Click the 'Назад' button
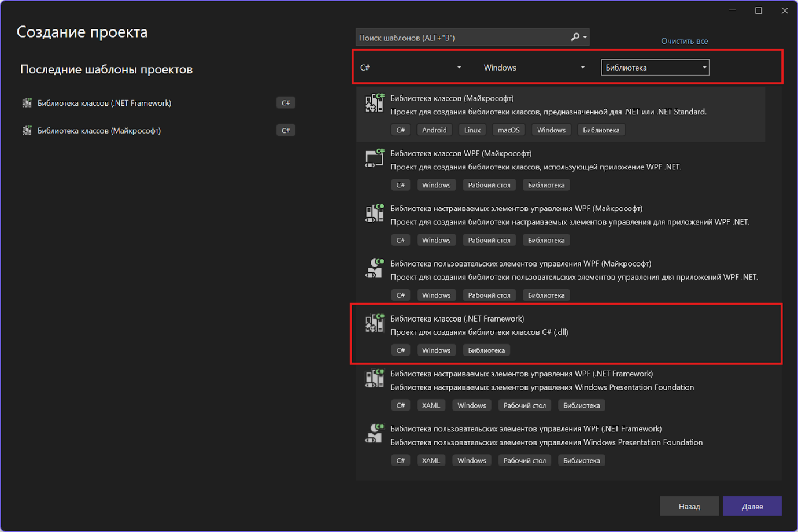The height and width of the screenshot is (532, 798). point(689,506)
